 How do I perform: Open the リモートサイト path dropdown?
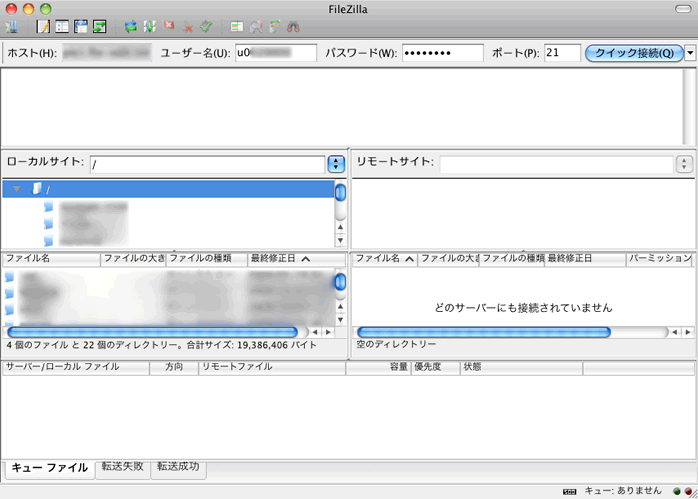(x=684, y=164)
